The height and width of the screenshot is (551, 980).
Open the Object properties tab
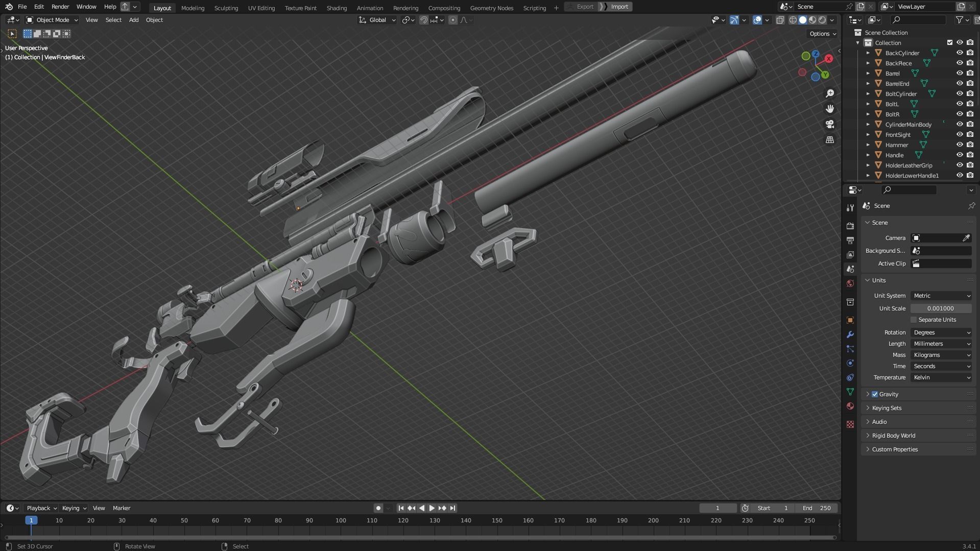pos(850,320)
